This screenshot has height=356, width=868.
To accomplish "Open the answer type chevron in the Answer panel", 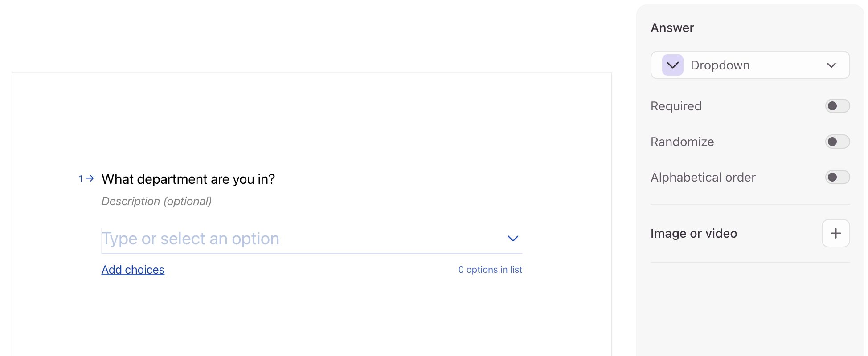I will [x=831, y=65].
